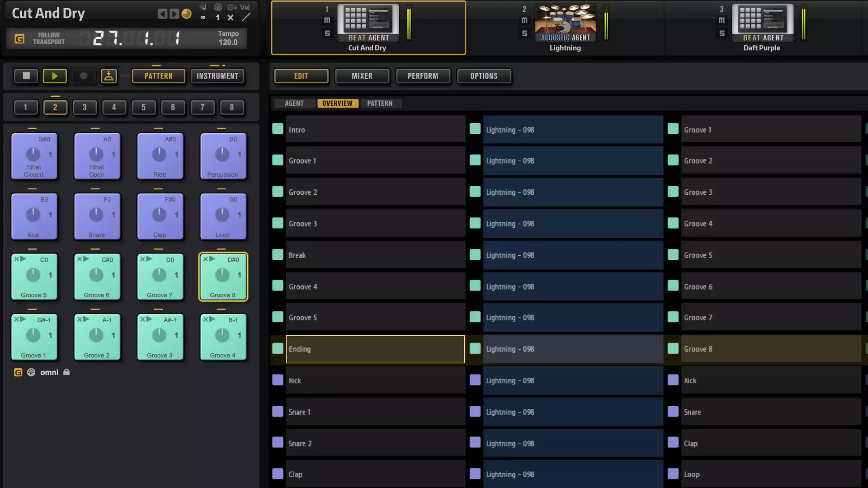The width and height of the screenshot is (868, 488).
Task: Open the Acoustic Agent Lightning drum kit
Action: tap(565, 23)
